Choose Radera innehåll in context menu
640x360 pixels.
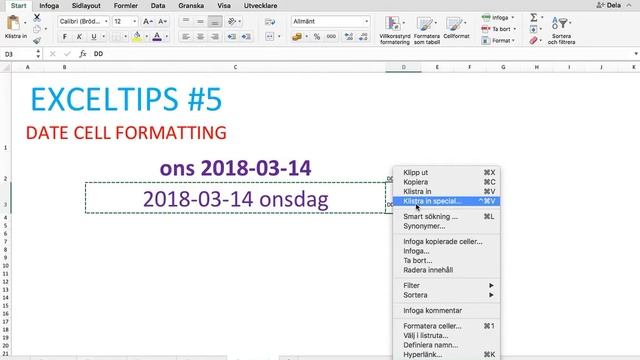coord(447,270)
